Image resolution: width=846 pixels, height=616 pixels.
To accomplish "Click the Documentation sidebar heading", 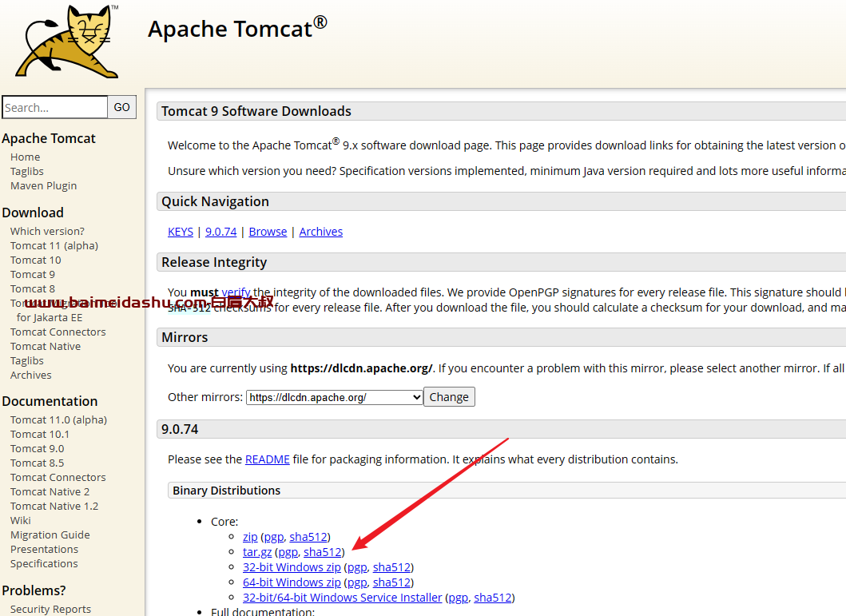I will point(50,401).
